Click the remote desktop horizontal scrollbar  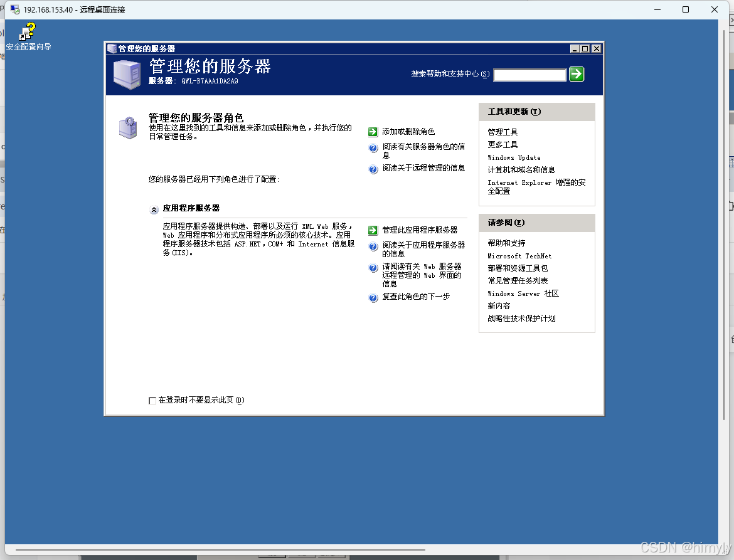pyautogui.click(x=220, y=550)
